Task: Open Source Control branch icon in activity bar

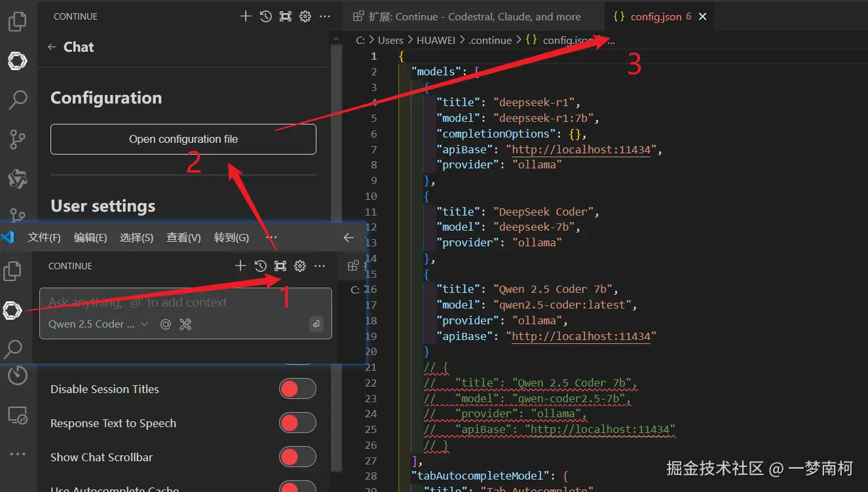Action: pyautogui.click(x=17, y=139)
